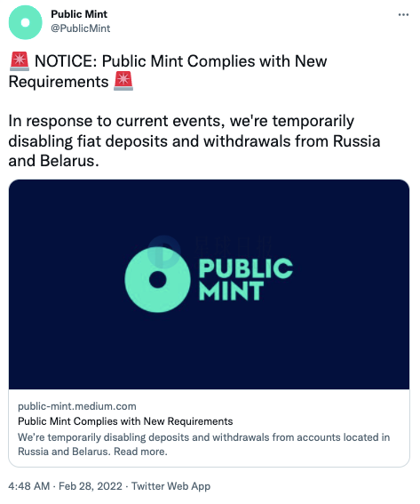Click the Feb 28, 2022 date
The image size is (420, 504).
[91, 486]
